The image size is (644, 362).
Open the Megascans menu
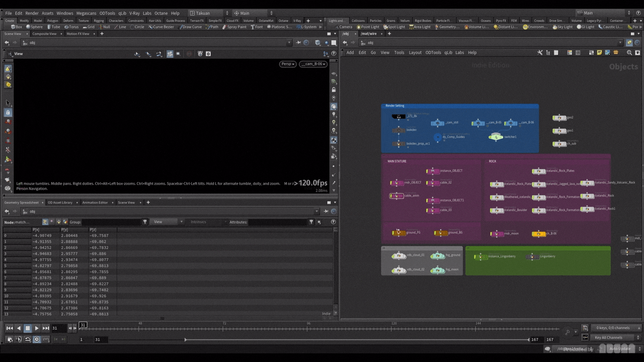86,13
